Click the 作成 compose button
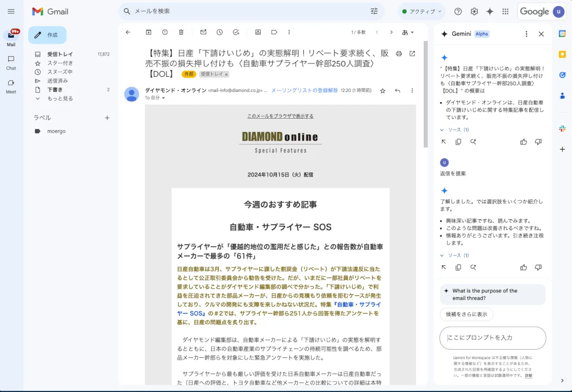Screen dimensions: 572x392 click(x=47, y=35)
